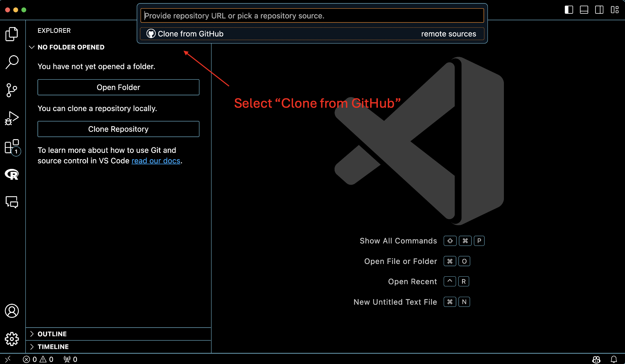The width and height of the screenshot is (625, 364).
Task: Click the Clone Repository button
Action: tap(118, 129)
